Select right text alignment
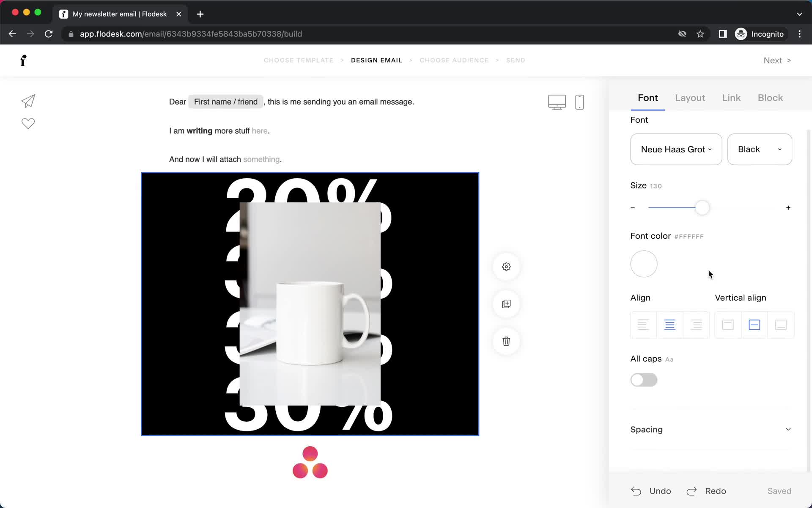 pos(696,325)
